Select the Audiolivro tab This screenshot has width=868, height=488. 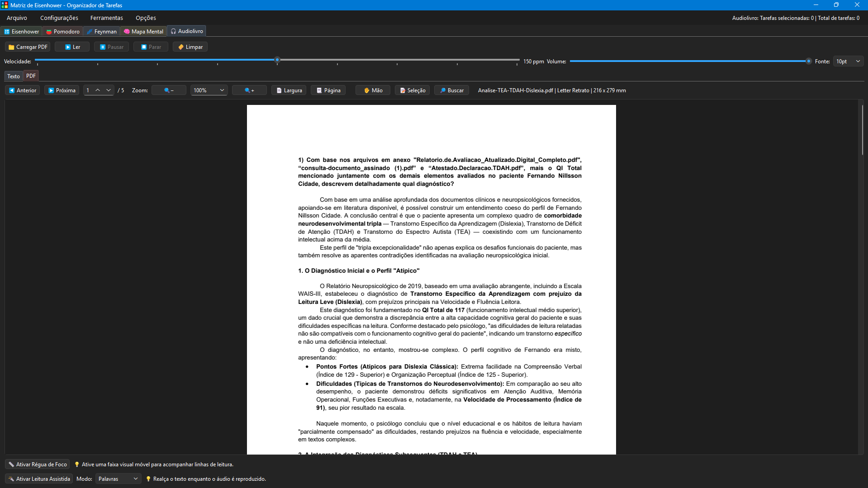(x=187, y=31)
